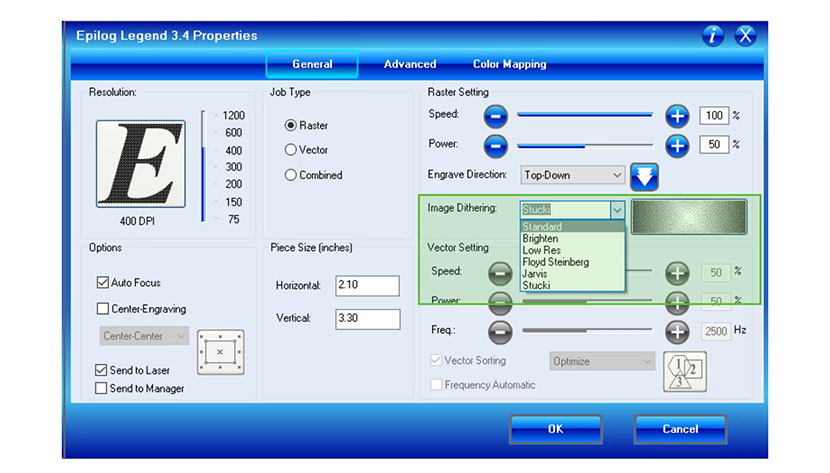
Task: Switch to the Advanced tab
Action: pos(410,64)
